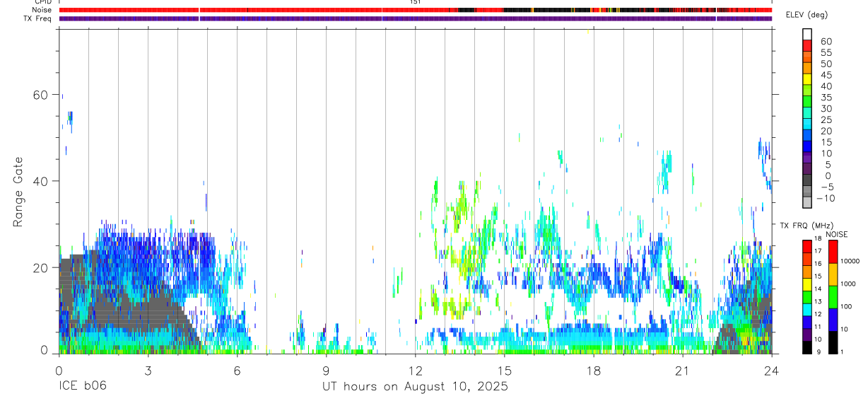The width and height of the screenshot is (868, 401).
Task: Click the 'ICE b06' radar beam label
Action: pyautogui.click(x=83, y=387)
